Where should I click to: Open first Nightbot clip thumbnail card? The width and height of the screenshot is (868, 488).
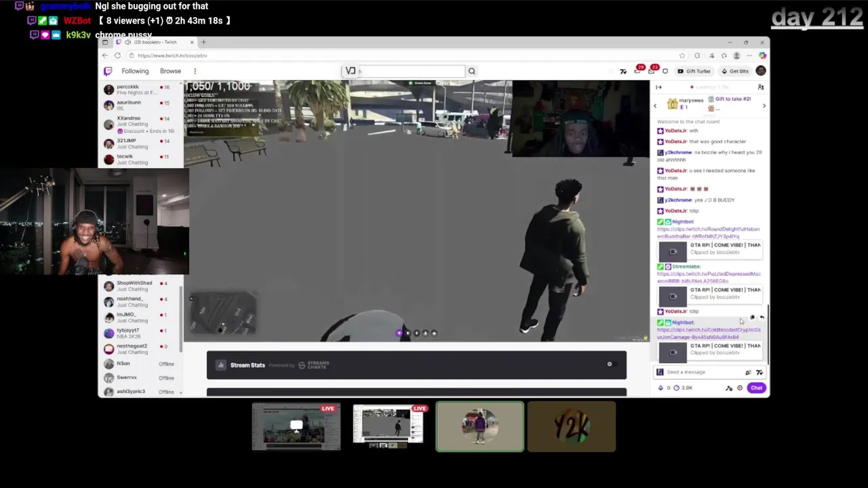point(710,250)
